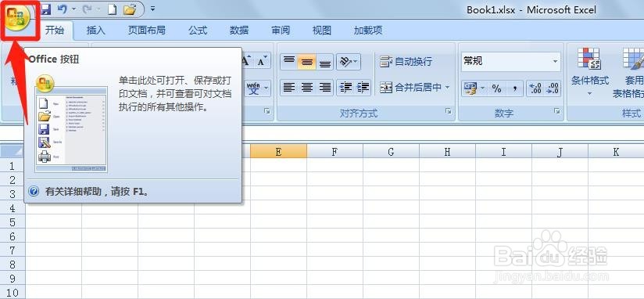Click the Select All corner box of the sheet
The image size is (644, 299).
13,152
